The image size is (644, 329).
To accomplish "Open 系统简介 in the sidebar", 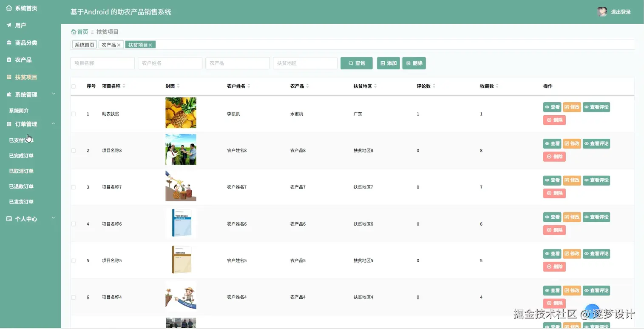I will (x=19, y=111).
